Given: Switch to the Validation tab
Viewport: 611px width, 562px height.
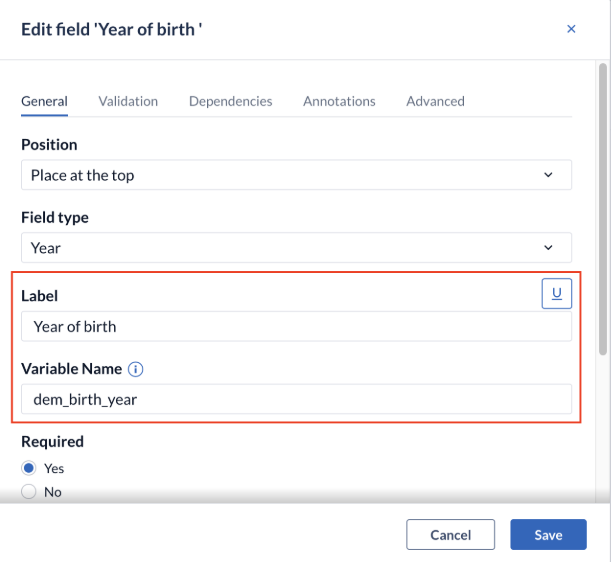Looking at the screenshot, I should (128, 101).
